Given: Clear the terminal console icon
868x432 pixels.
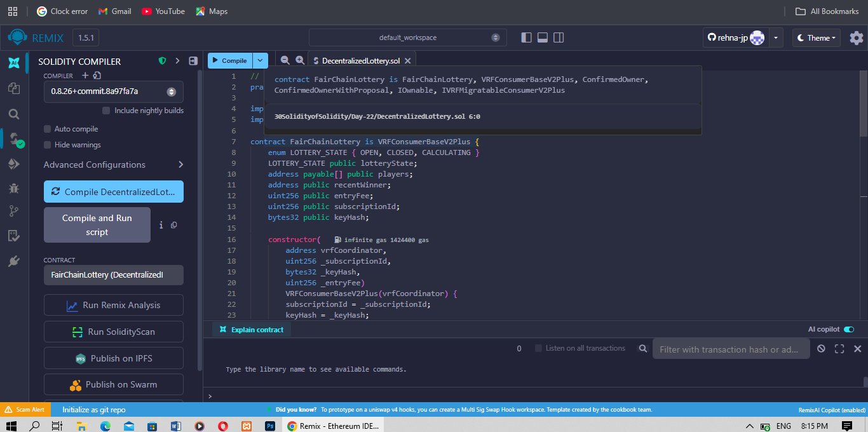Looking at the screenshot, I should tap(821, 349).
